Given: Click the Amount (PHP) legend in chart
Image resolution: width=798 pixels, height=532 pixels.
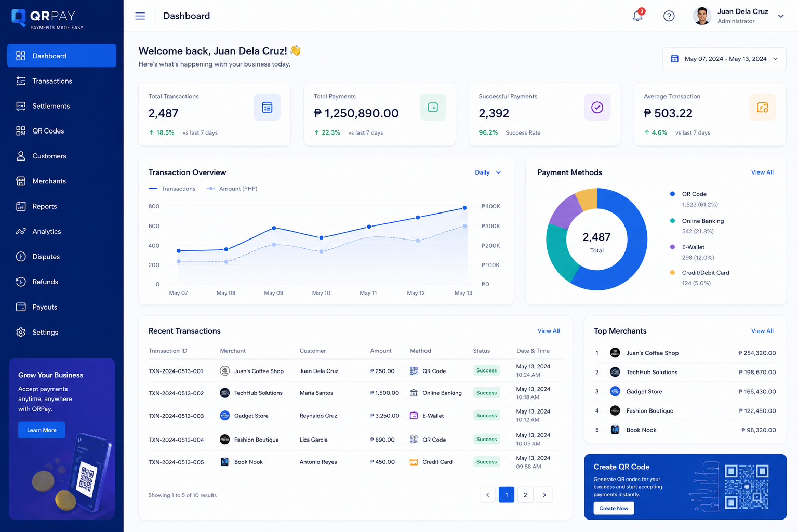Looking at the screenshot, I should (x=232, y=189).
